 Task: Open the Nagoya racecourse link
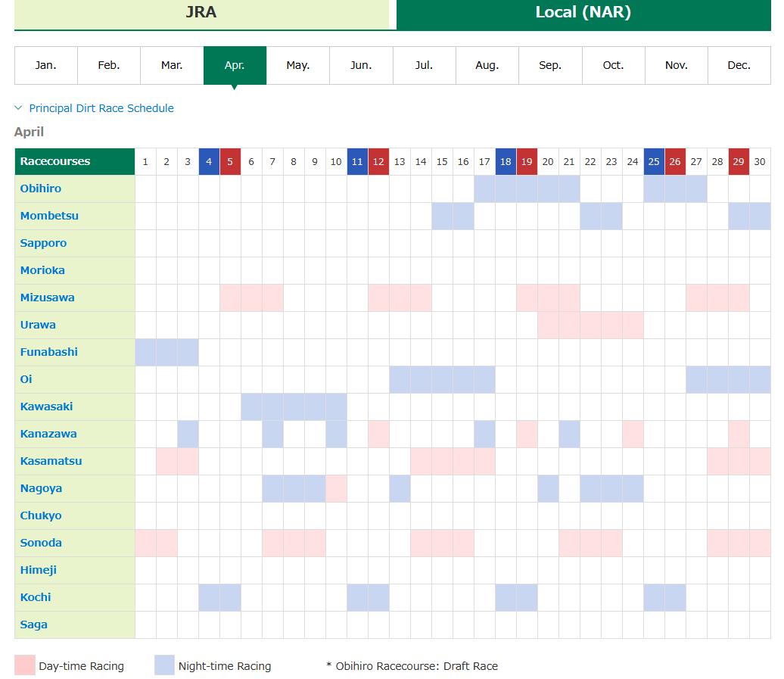(x=41, y=488)
